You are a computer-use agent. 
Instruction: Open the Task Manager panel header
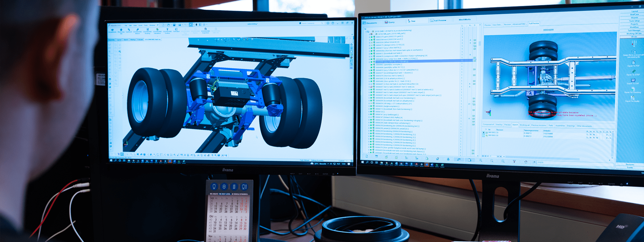(634, 30)
